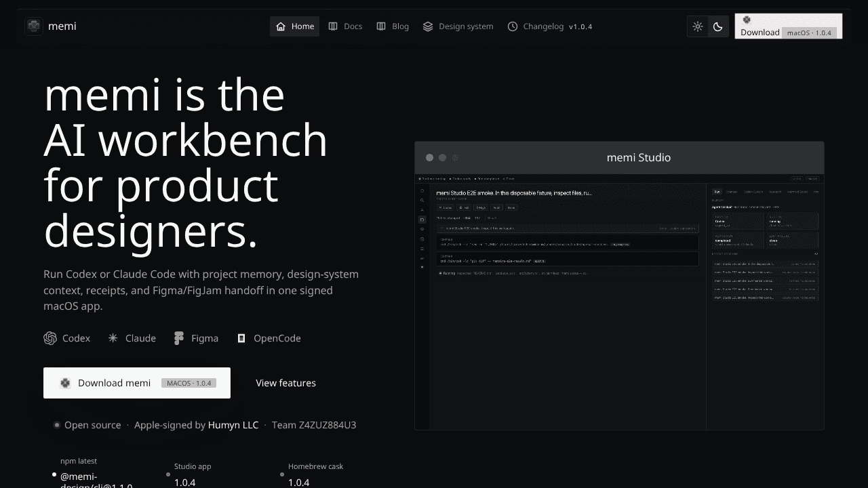868x488 pixels.
Task: Open the Design system nav item
Action: pyautogui.click(x=458, y=26)
